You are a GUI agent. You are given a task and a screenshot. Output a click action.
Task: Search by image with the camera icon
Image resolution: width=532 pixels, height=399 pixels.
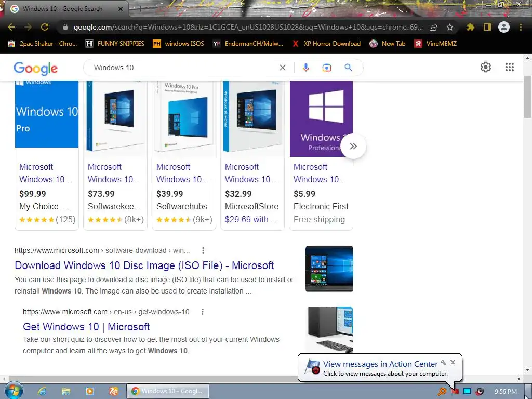click(327, 68)
